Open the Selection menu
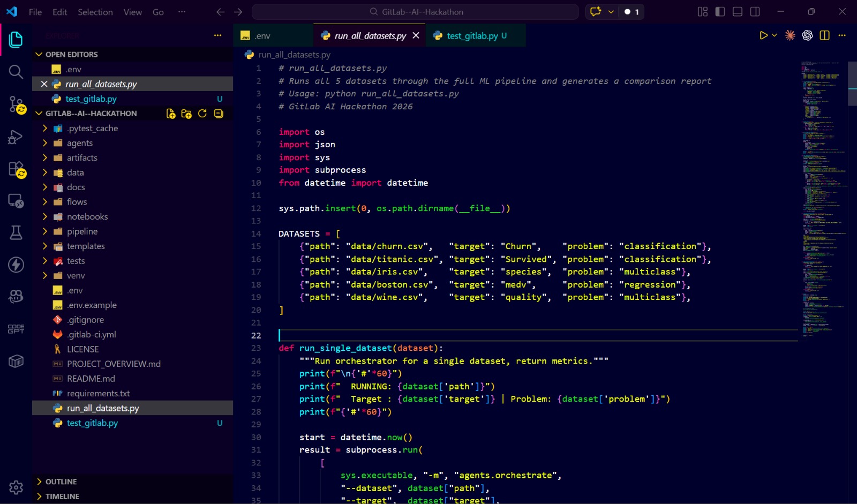This screenshot has height=504, width=857. (95, 12)
